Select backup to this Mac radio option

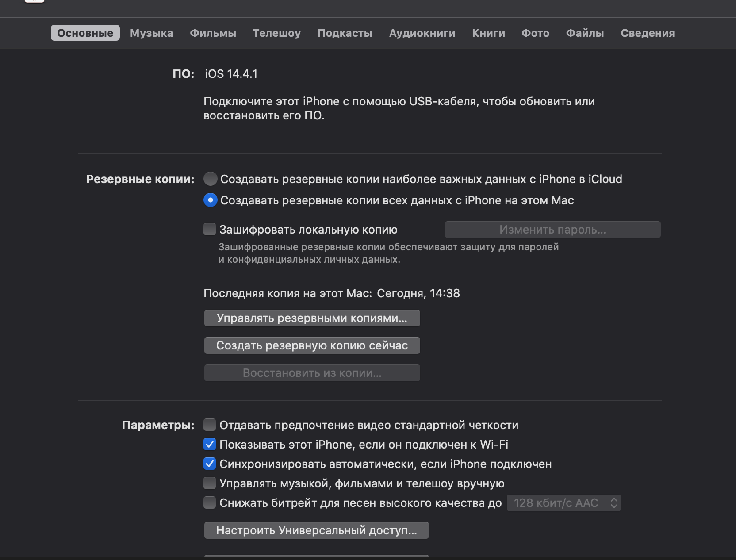point(211,200)
